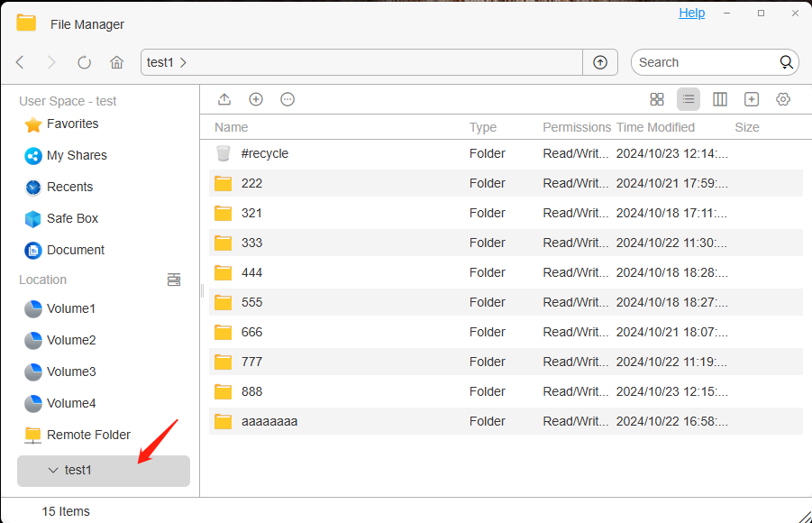Select the #recycle folder row
Viewport: 812px width, 523px height.
pyautogui.click(x=506, y=153)
